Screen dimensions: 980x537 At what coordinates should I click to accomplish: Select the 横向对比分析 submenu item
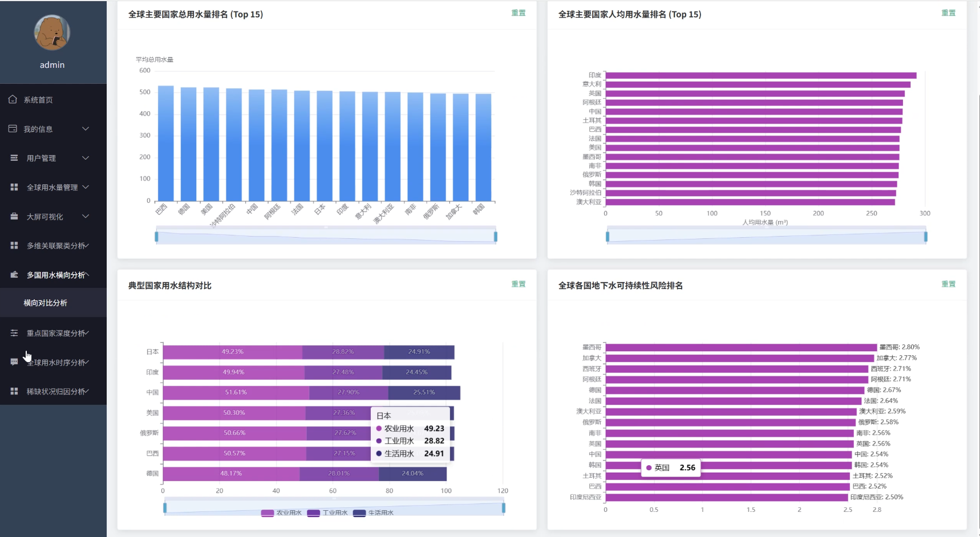[x=53, y=303]
